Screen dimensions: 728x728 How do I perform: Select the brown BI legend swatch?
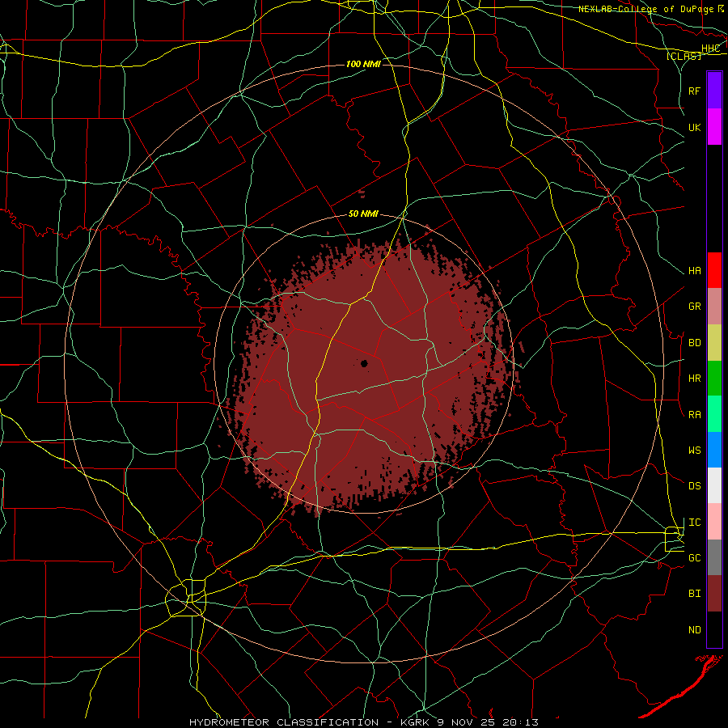pos(714,594)
